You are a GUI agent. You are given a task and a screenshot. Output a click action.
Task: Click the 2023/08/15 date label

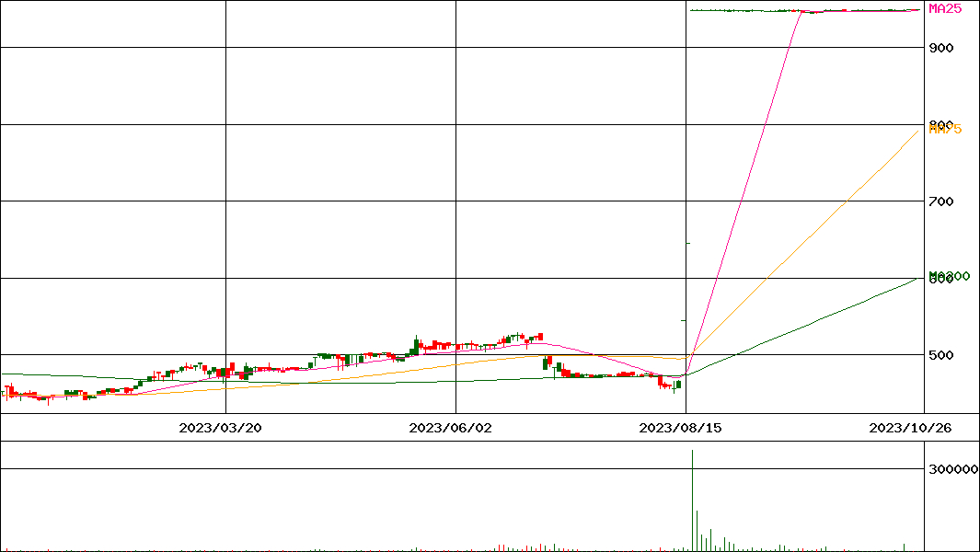(x=680, y=428)
